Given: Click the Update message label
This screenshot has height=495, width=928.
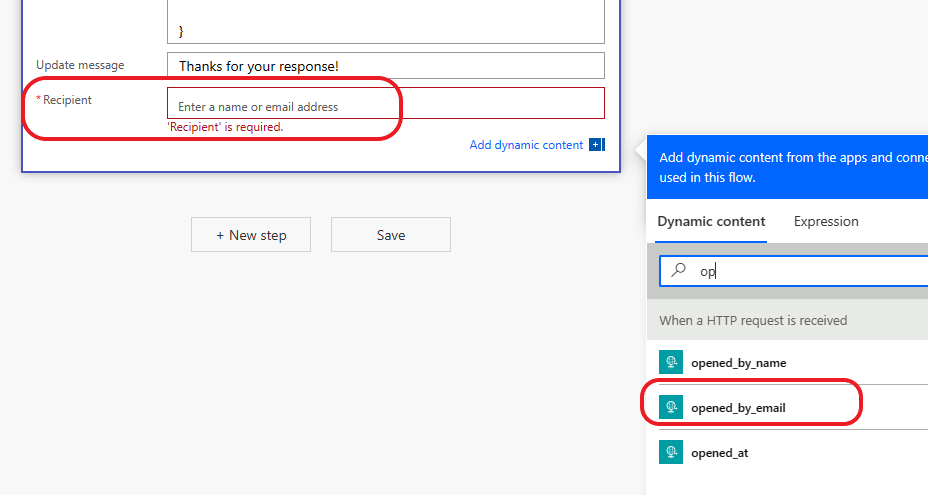Looking at the screenshot, I should click(80, 65).
